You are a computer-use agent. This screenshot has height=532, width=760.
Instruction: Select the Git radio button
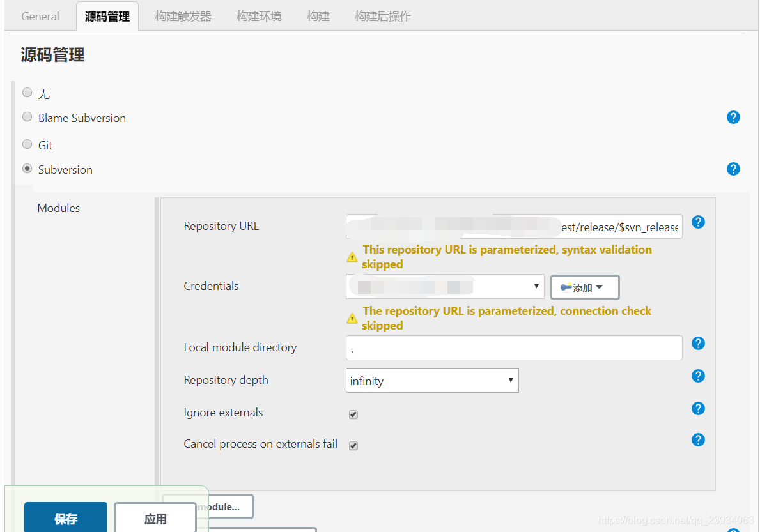27,144
